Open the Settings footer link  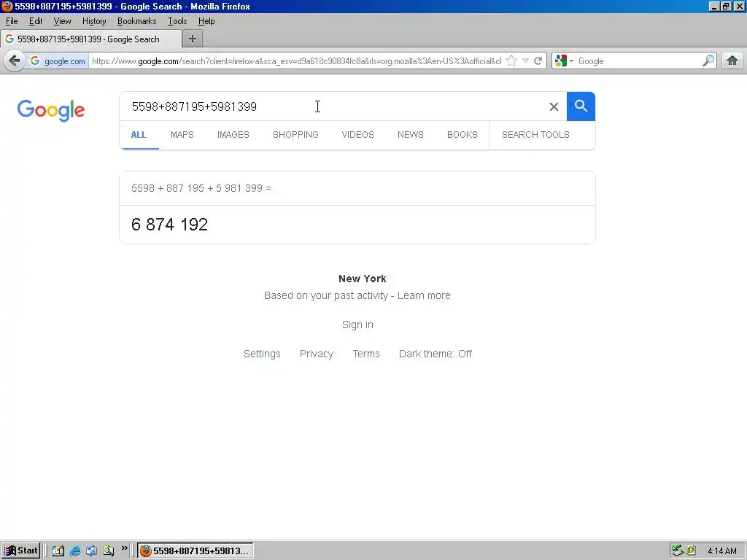[x=262, y=354]
